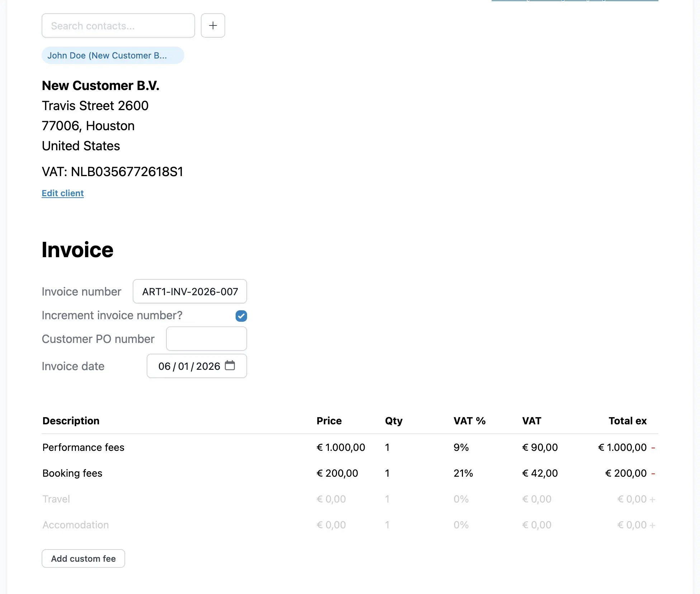Add the Travel fee line to the invoice
Image resolution: width=700 pixels, height=594 pixels.
click(653, 499)
